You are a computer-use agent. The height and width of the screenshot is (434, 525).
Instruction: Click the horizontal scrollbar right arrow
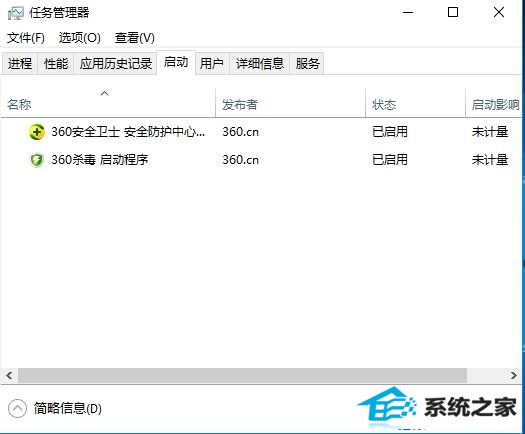pyautogui.click(x=514, y=375)
